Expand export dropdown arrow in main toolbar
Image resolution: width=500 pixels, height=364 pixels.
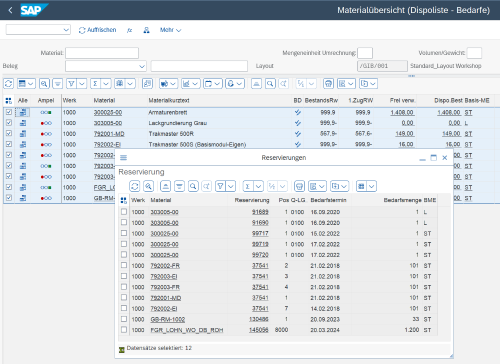click(373, 83)
